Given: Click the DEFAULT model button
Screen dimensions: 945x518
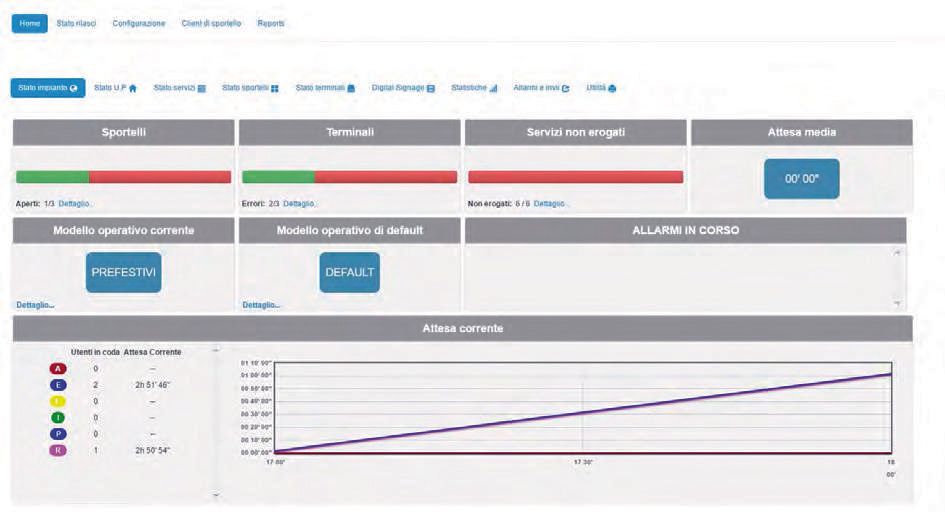Looking at the screenshot, I should point(350,273).
